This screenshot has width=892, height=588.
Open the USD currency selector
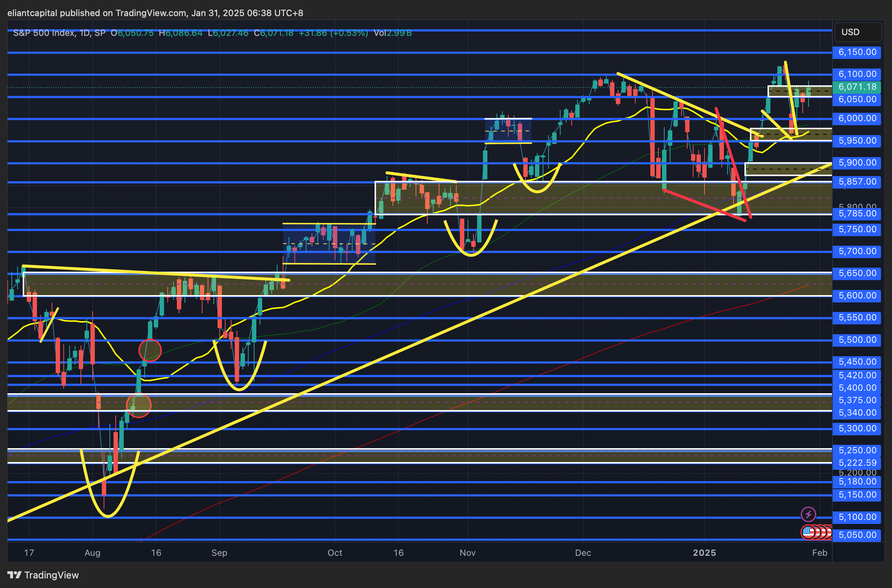[858, 32]
